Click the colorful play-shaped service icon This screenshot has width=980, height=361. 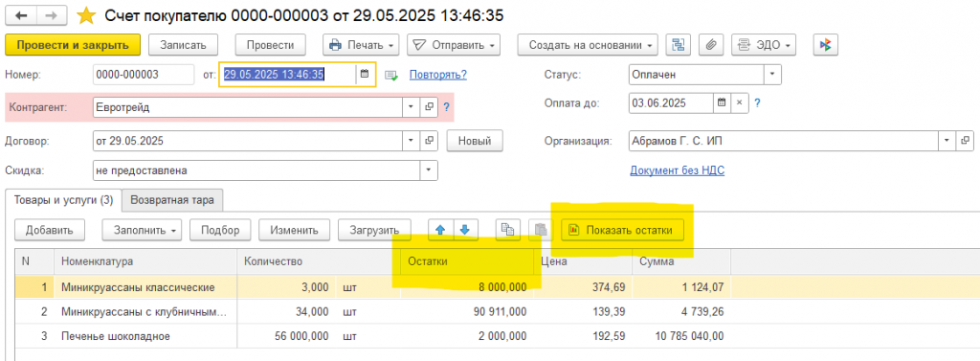[x=826, y=44]
